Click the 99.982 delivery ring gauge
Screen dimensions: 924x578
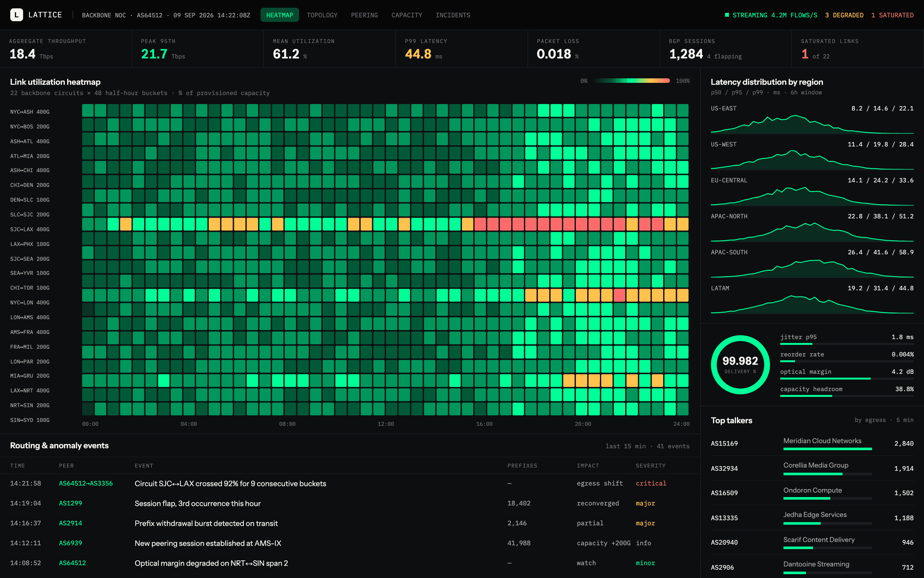[x=740, y=365]
